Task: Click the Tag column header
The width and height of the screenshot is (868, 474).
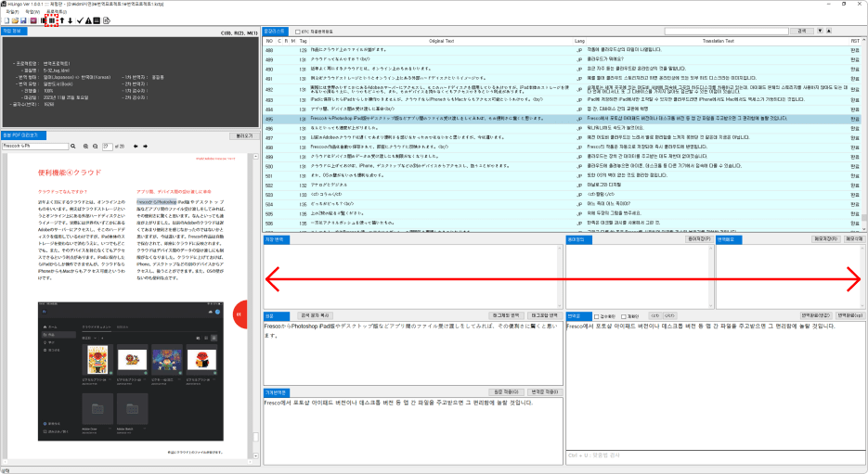Action: click(x=304, y=41)
